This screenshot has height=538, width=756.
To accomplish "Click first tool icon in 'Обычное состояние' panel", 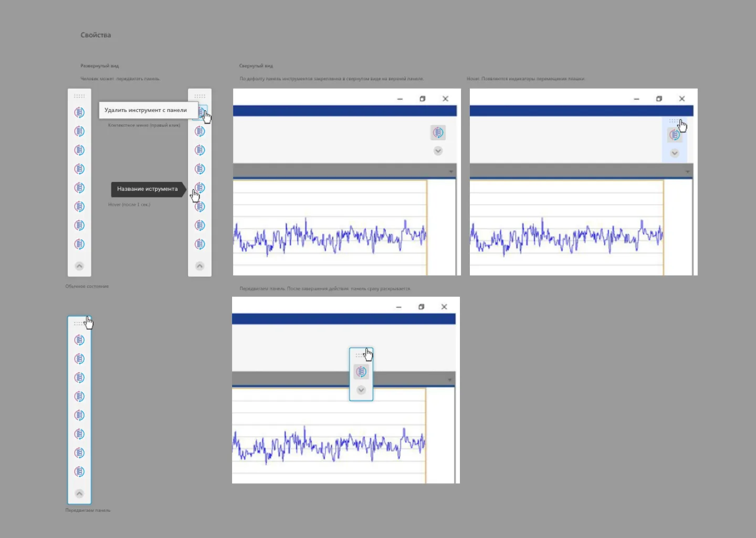I will (x=79, y=112).
